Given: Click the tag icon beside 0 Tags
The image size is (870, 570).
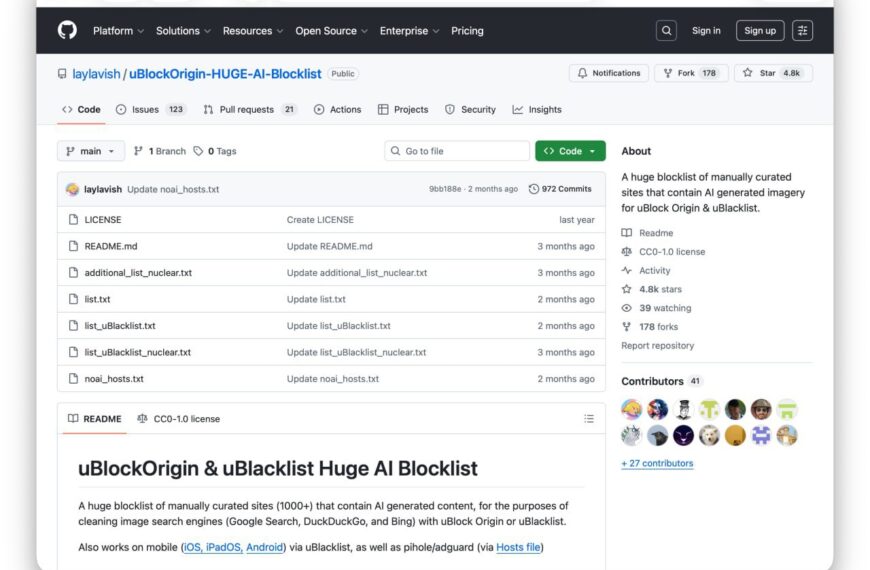Looking at the screenshot, I should (198, 151).
